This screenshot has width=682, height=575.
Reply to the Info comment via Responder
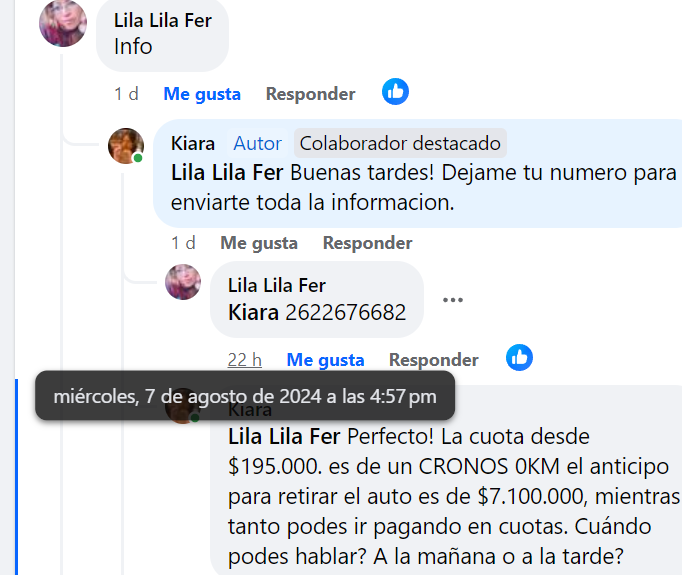coord(311,94)
